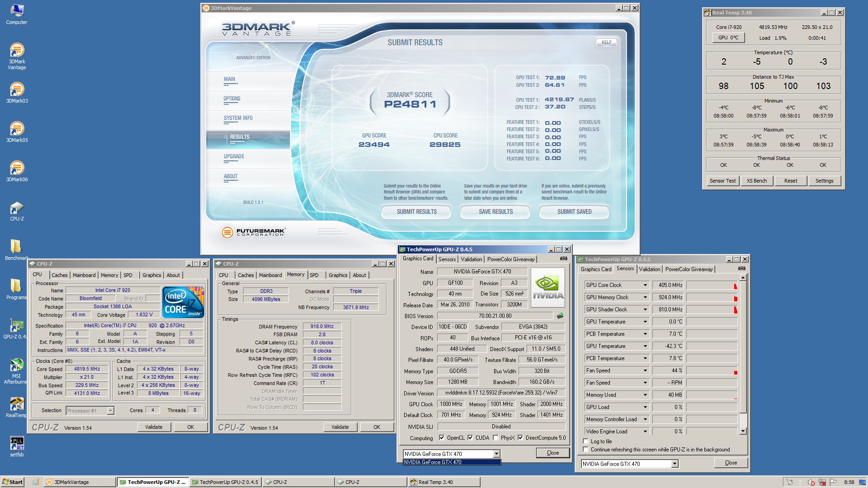Screen dimensions: 868x488
Task: Click GPU-Z screenshot camera icon on Graphics Card window
Action: click(x=564, y=258)
